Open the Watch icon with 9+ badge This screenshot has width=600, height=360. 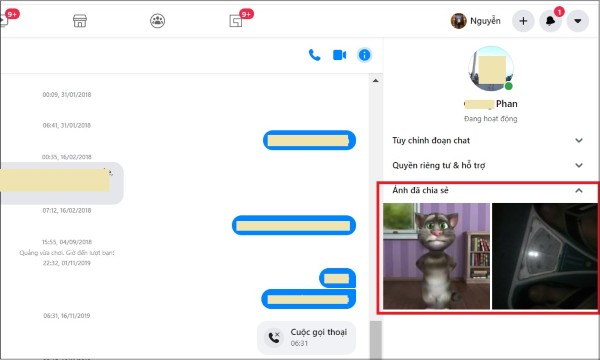click(x=4, y=20)
